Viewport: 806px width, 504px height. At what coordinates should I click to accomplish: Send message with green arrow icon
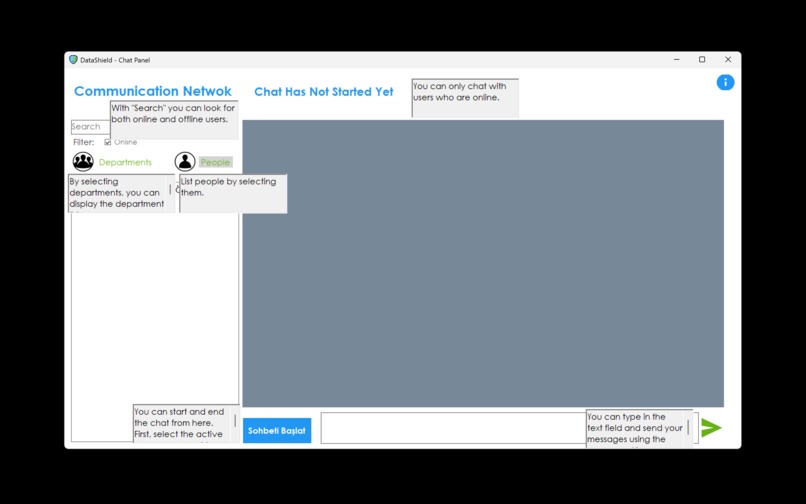711,428
